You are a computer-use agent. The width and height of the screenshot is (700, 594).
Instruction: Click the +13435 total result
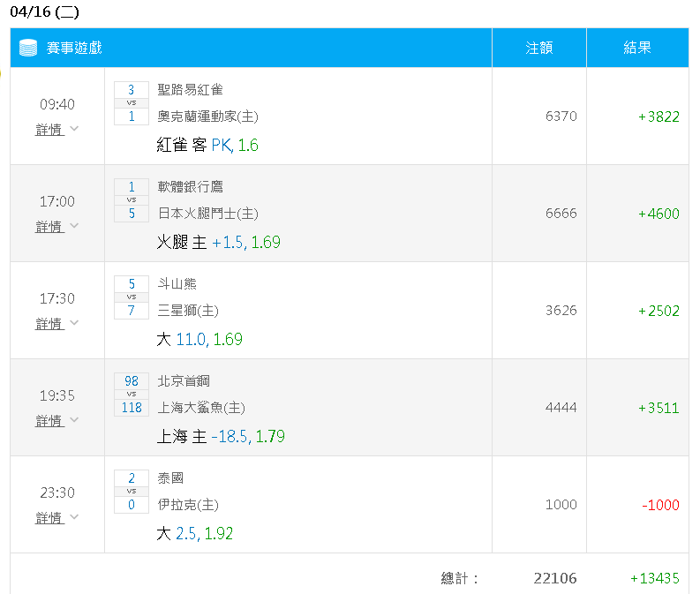pyautogui.click(x=654, y=578)
